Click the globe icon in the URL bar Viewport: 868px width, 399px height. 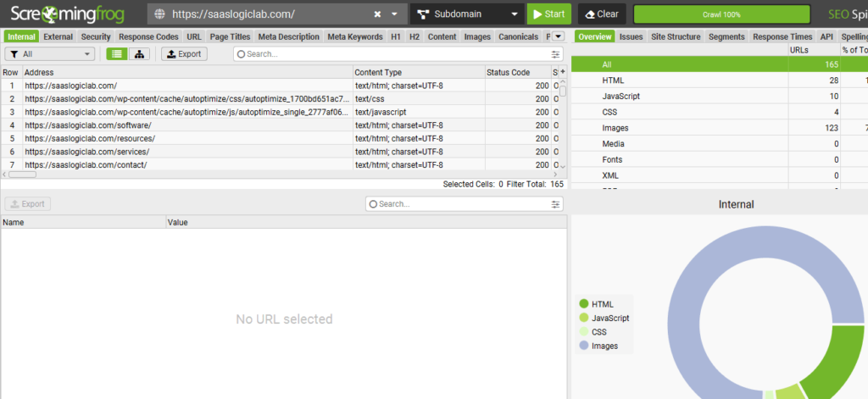click(159, 14)
